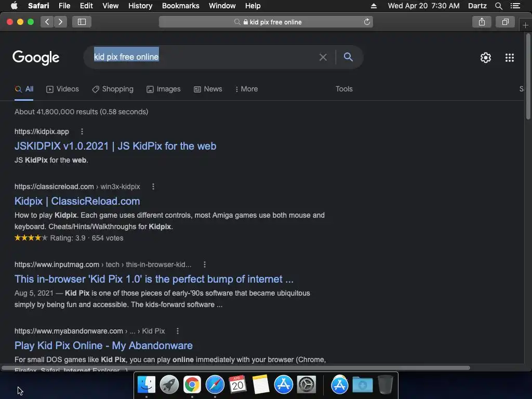Show all tabs overview
532x399 pixels.
(x=505, y=22)
